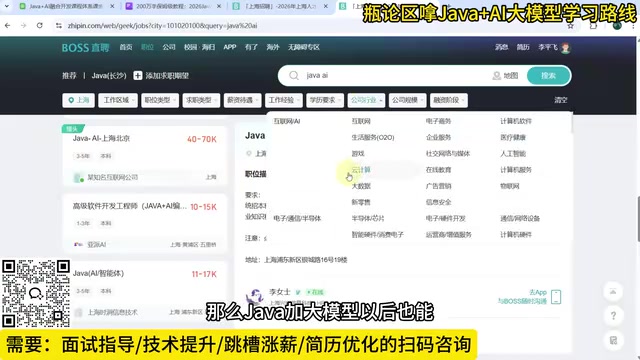This screenshot has width=640, height=360.
Task: Choose 大数据 industry option
Action: pos(361,186)
